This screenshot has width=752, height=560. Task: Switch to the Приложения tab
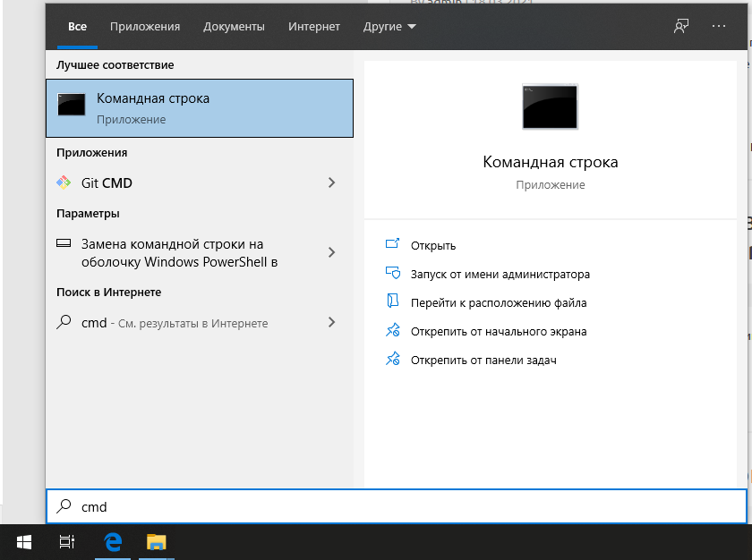(x=145, y=27)
